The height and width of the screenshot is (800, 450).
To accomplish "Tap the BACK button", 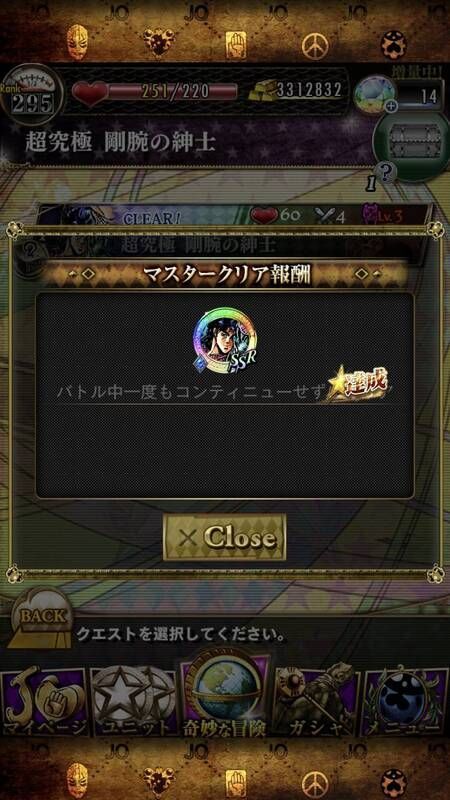I will [42, 618].
